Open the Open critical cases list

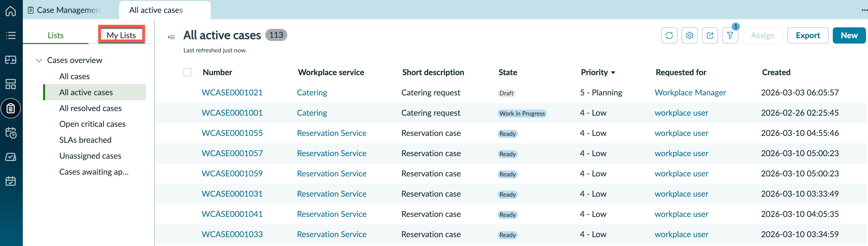pyautogui.click(x=92, y=124)
